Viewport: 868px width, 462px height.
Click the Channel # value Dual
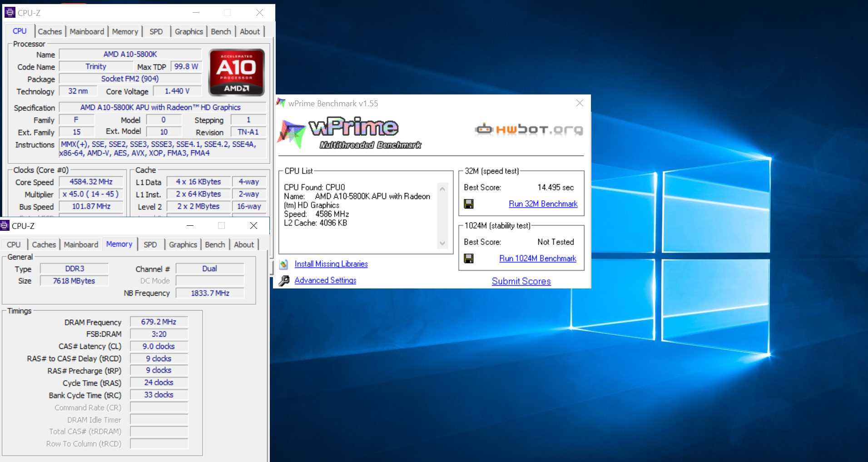tap(210, 268)
